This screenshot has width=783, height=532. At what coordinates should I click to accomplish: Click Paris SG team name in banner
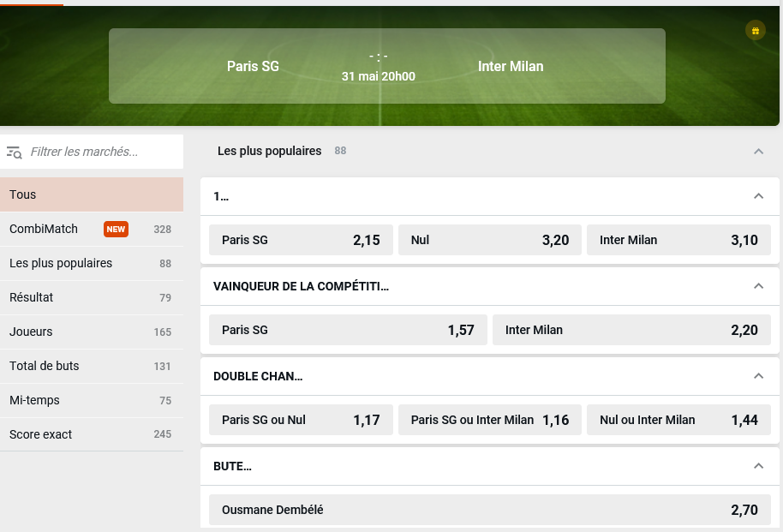[x=253, y=66]
